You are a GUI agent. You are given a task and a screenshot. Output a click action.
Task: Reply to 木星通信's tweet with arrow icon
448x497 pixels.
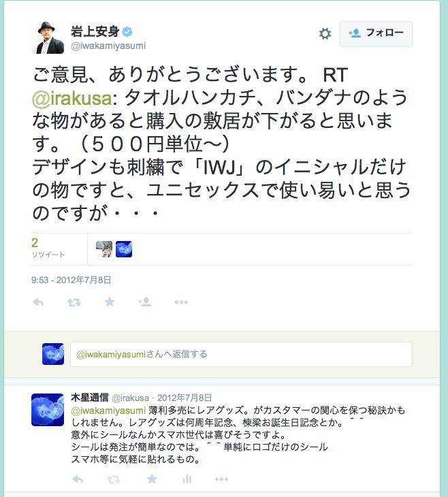(78, 479)
